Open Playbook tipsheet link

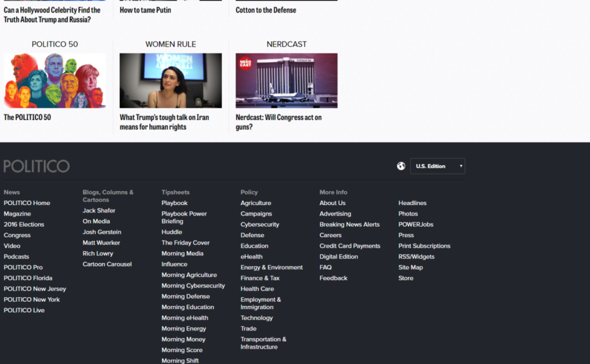point(175,203)
